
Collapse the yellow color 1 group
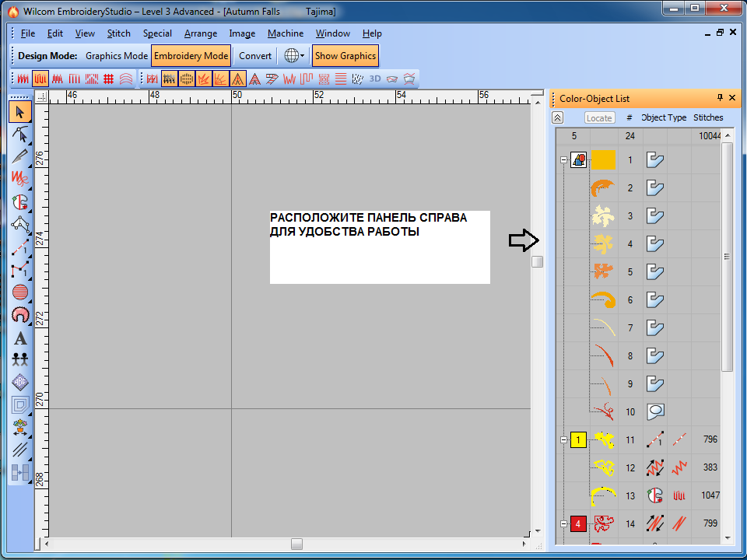[x=563, y=439]
